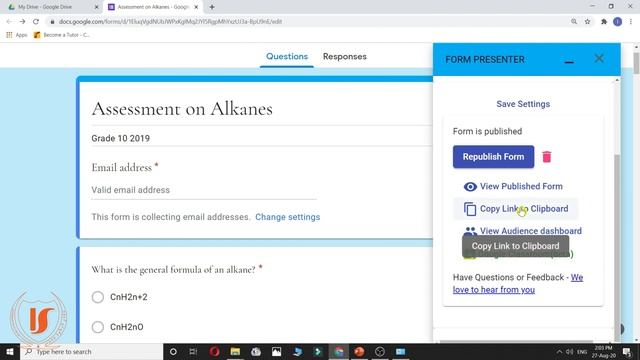Click the general formula of an alkane question
This screenshot has width=640, height=360.
point(173,270)
